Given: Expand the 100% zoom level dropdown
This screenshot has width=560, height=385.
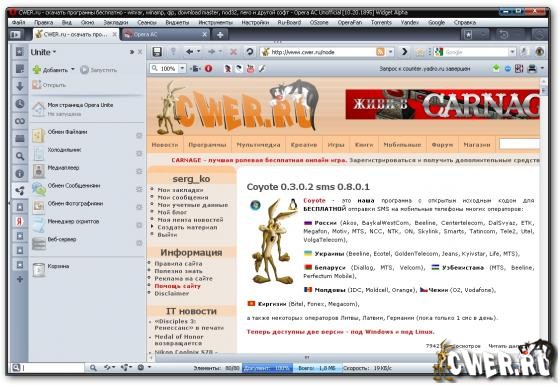Looking at the screenshot, I should (x=182, y=68).
